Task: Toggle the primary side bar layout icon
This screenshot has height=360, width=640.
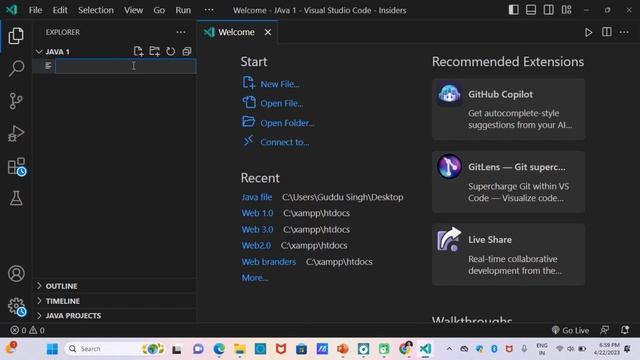Action: click(513, 10)
